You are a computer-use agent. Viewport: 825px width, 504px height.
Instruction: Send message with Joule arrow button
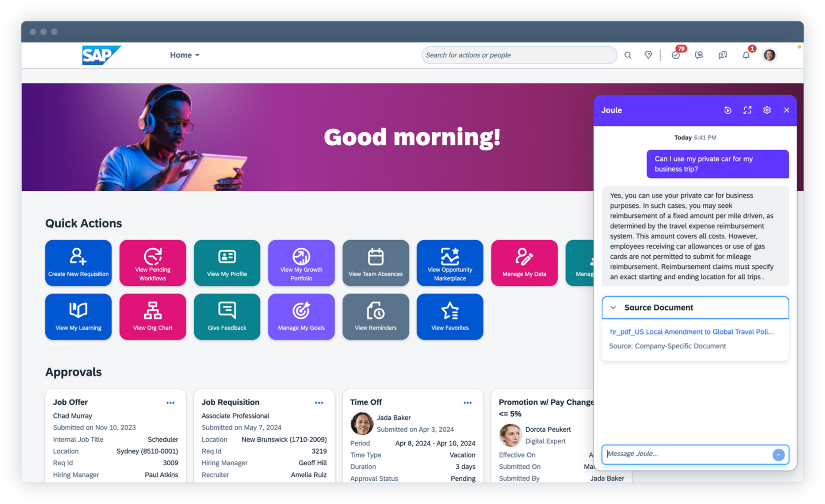click(778, 455)
